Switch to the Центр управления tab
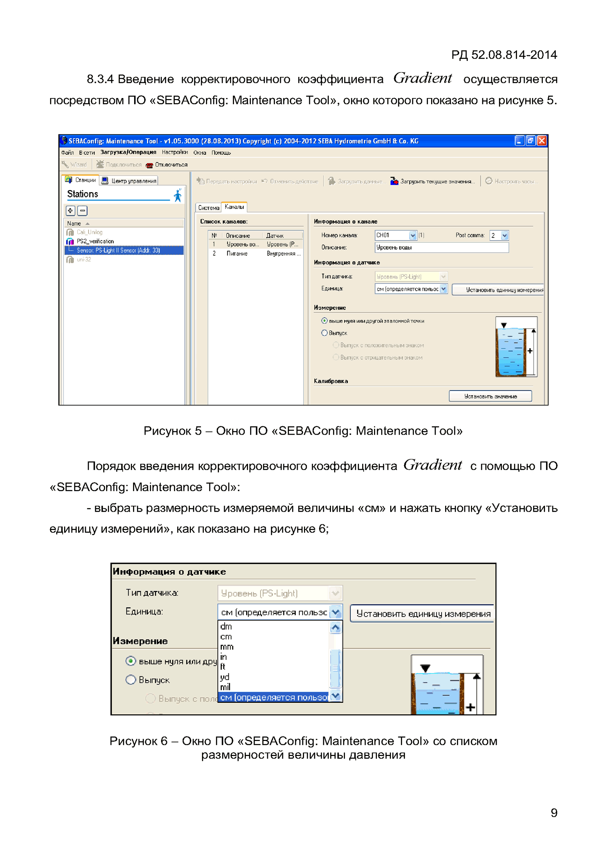Screen dimensions: 608x868 click(x=129, y=181)
